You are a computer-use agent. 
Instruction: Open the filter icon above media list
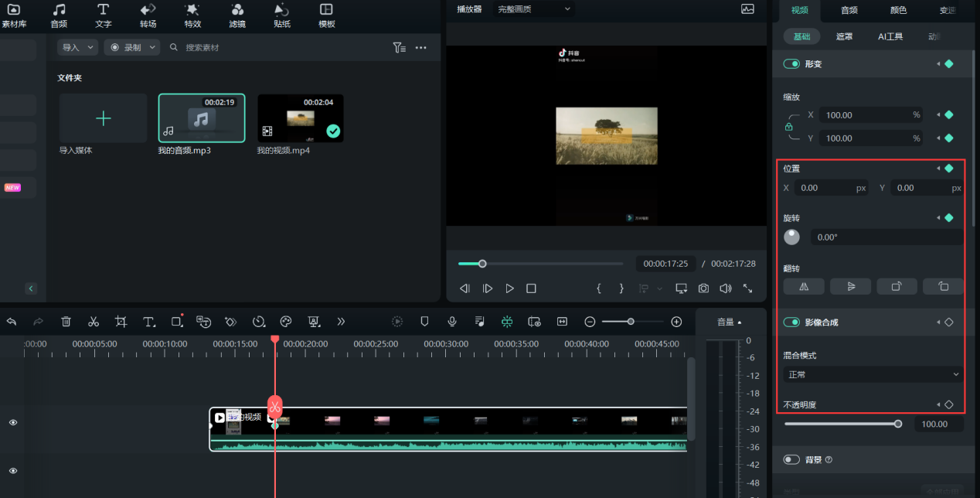click(399, 48)
